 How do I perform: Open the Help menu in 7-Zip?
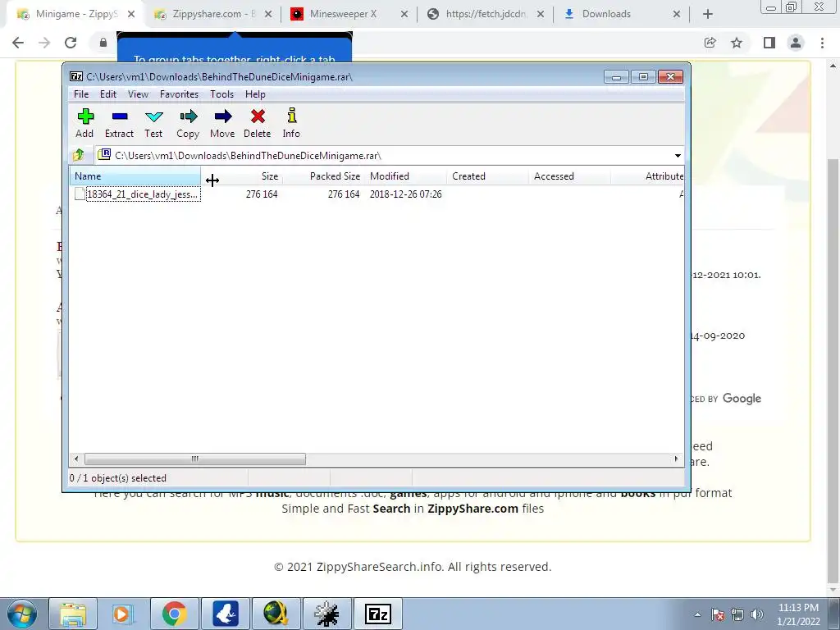pyautogui.click(x=255, y=94)
